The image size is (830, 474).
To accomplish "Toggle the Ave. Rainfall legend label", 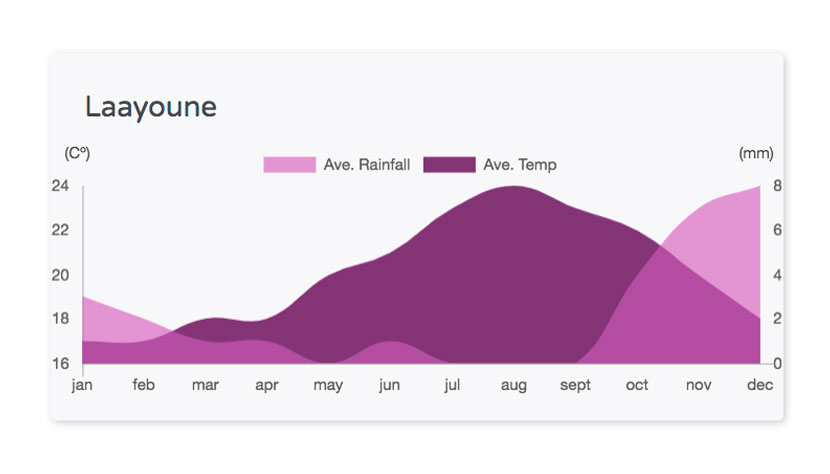I will tap(367, 165).
